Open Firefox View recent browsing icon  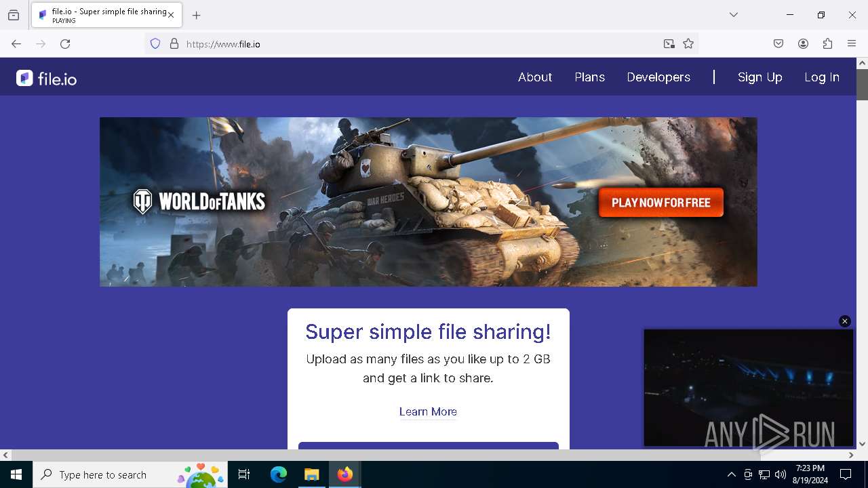[14, 15]
